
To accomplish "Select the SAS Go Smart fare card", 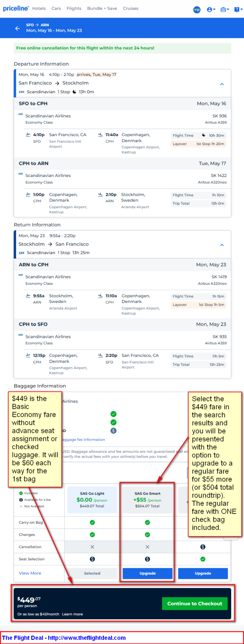I will (x=147, y=500).
